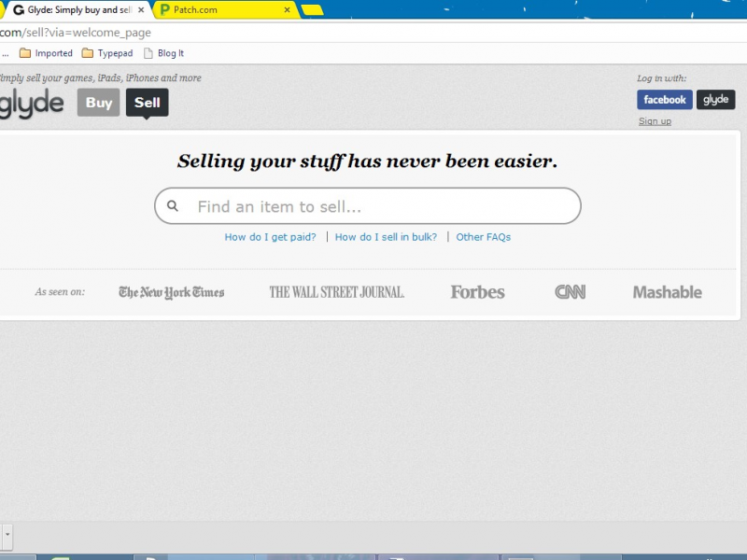Select the Sell section button
This screenshot has width=747, height=560.
(x=148, y=103)
